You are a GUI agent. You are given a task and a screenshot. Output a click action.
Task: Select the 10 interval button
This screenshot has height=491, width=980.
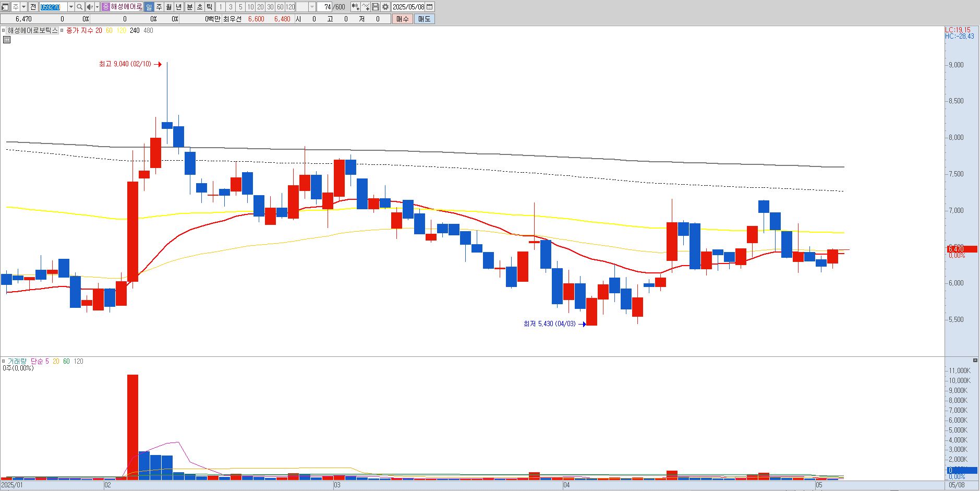pyautogui.click(x=250, y=7)
